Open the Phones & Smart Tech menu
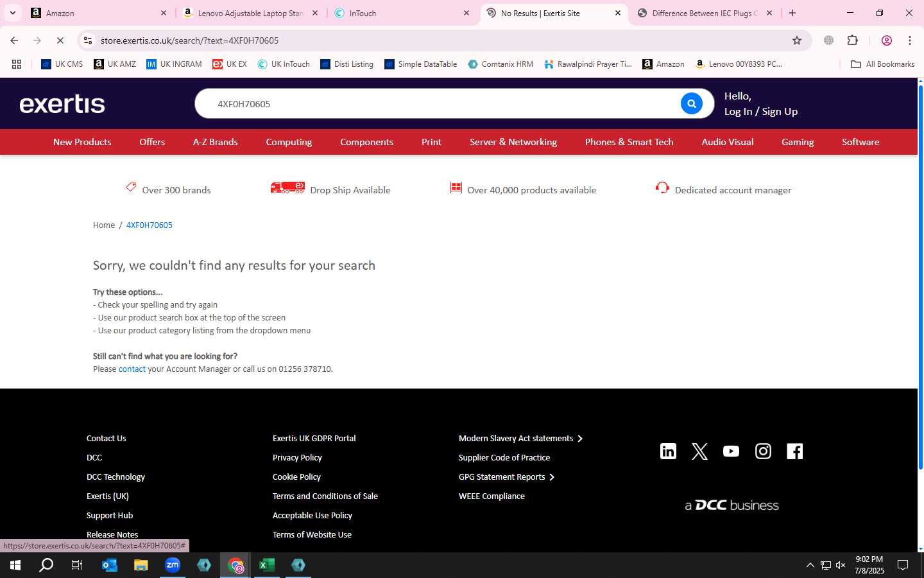This screenshot has width=924, height=578. pyautogui.click(x=629, y=142)
